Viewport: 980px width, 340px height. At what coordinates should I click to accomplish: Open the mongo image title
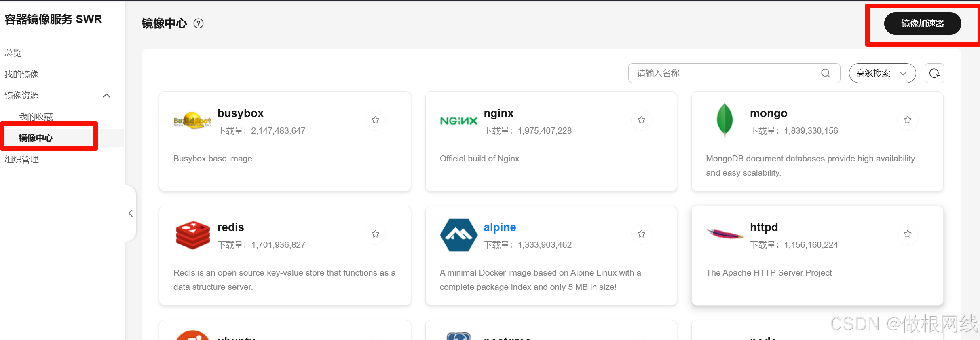(769, 113)
